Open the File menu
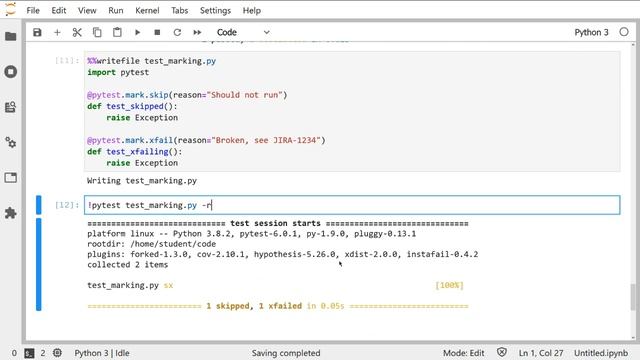The image size is (640, 360). [33, 11]
